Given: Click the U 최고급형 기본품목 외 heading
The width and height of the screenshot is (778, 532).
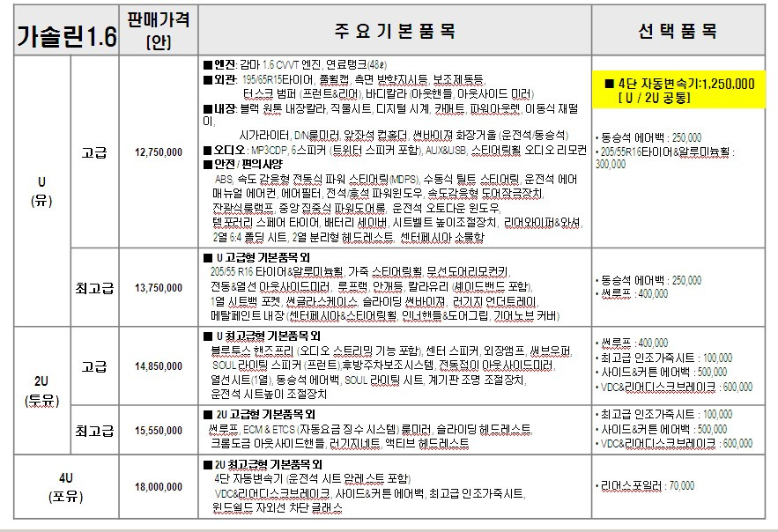Looking at the screenshot, I should (262, 336).
